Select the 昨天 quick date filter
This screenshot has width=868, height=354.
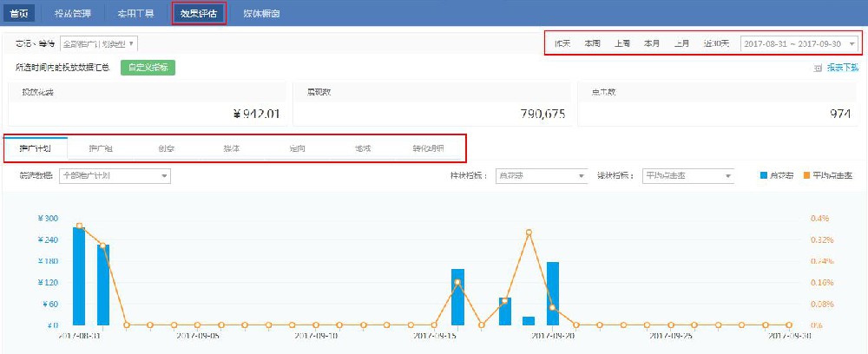pyautogui.click(x=562, y=43)
